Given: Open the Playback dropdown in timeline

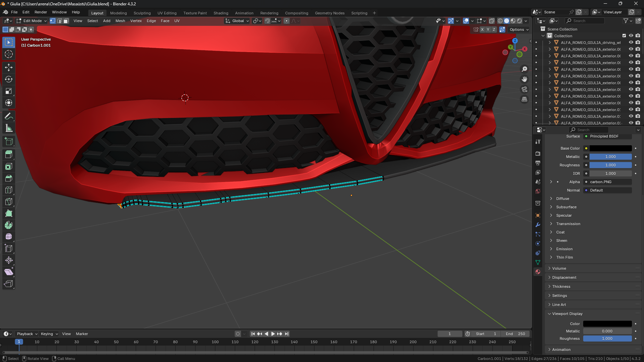Looking at the screenshot, I should coord(27,334).
